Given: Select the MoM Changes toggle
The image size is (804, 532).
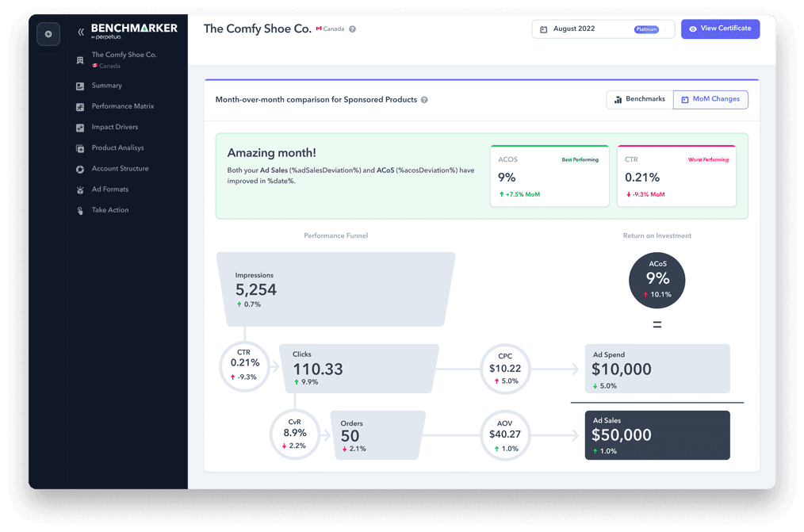Looking at the screenshot, I should [710, 99].
